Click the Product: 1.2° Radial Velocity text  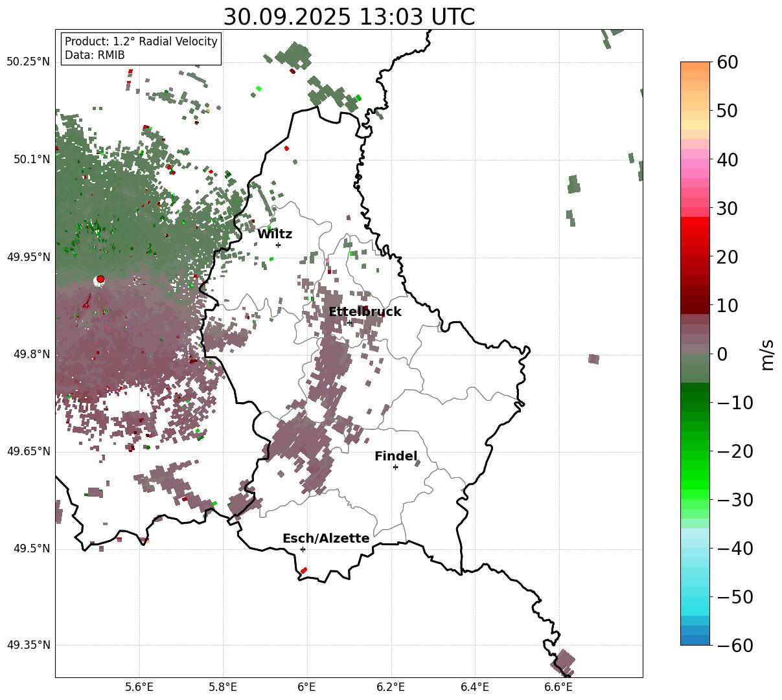(x=141, y=41)
